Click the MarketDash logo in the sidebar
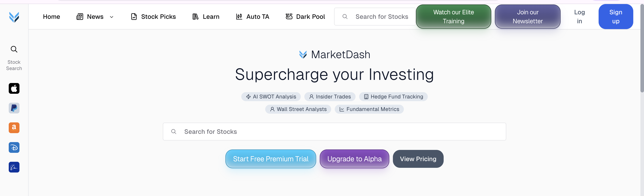The width and height of the screenshot is (644, 196). (14, 17)
